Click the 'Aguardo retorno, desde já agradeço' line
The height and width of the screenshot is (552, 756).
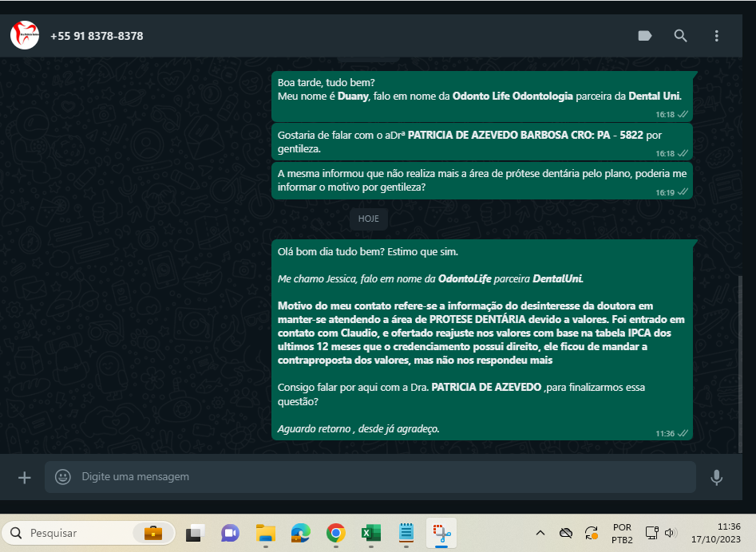point(358,428)
